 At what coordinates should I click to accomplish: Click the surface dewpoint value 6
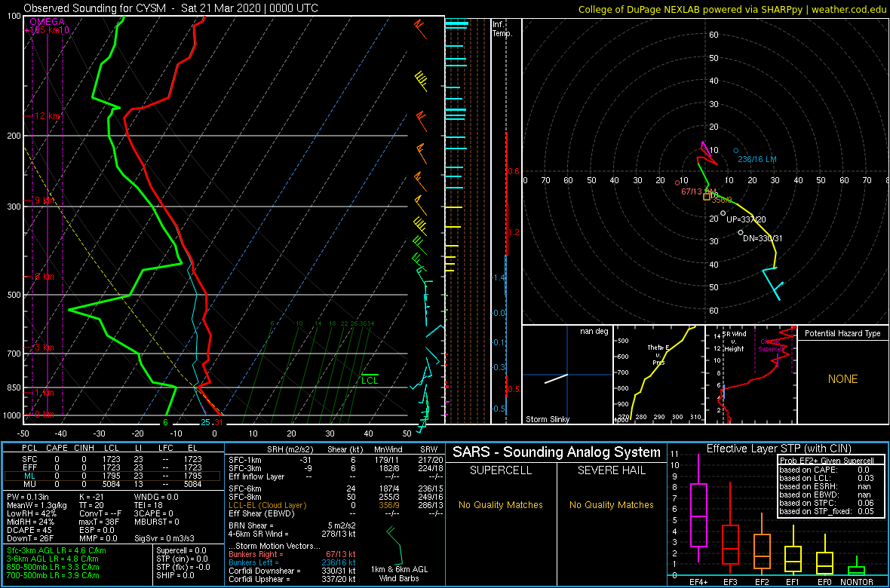(x=166, y=422)
